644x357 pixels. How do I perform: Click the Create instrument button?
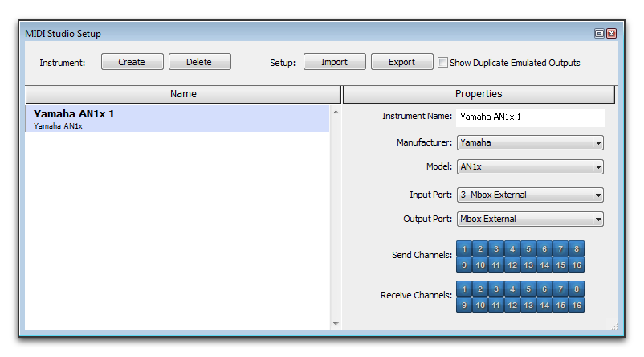click(132, 62)
